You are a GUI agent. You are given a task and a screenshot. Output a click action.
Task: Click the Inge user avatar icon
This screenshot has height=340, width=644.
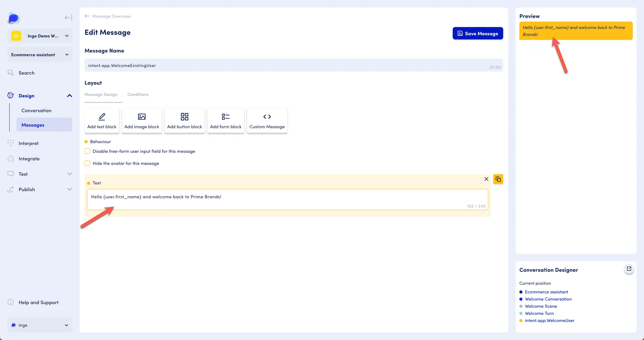(14, 325)
